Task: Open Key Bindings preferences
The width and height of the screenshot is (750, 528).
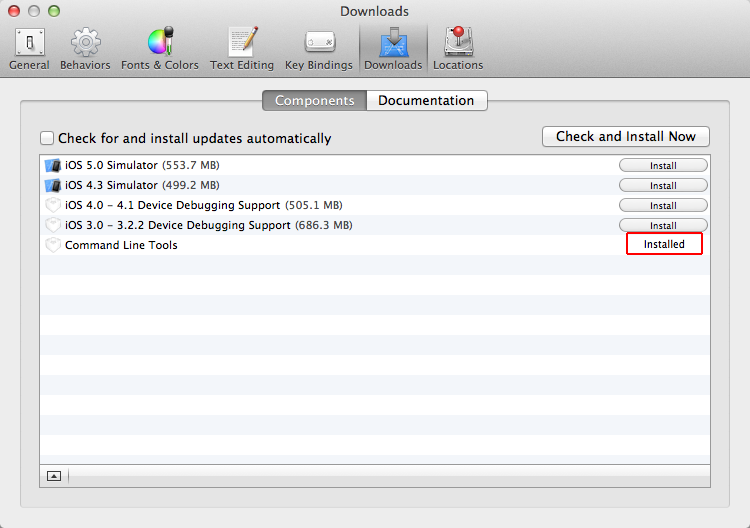Action: pyautogui.click(x=319, y=49)
